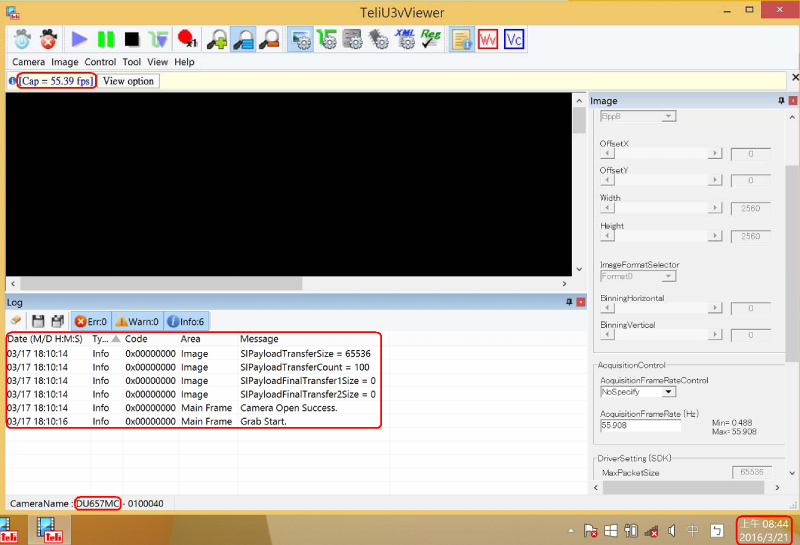Image resolution: width=800 pixels, height=545 pixels.
Task: Open the Reg register check icon
Action: [431, 40]
